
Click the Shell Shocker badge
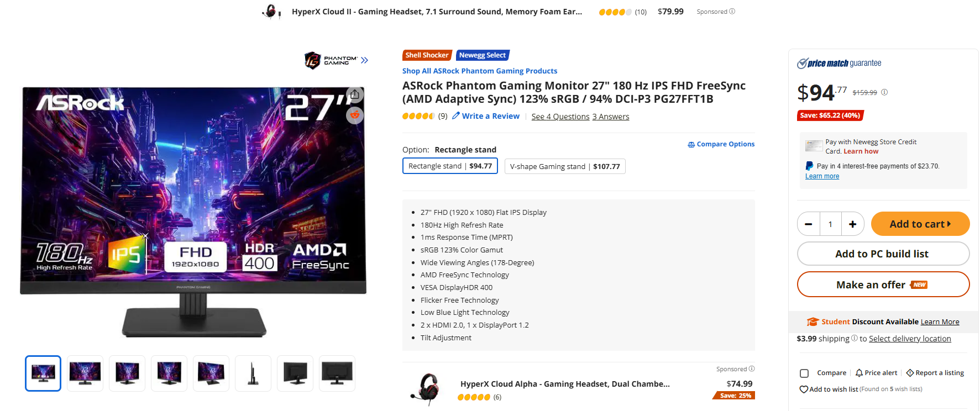tap(427, 55)
